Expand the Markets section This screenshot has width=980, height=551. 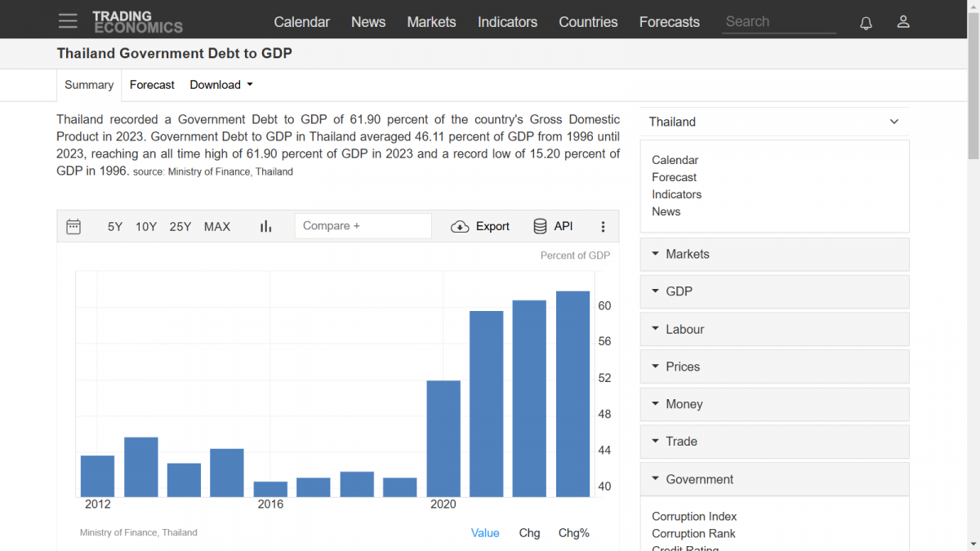click(774, 254)
